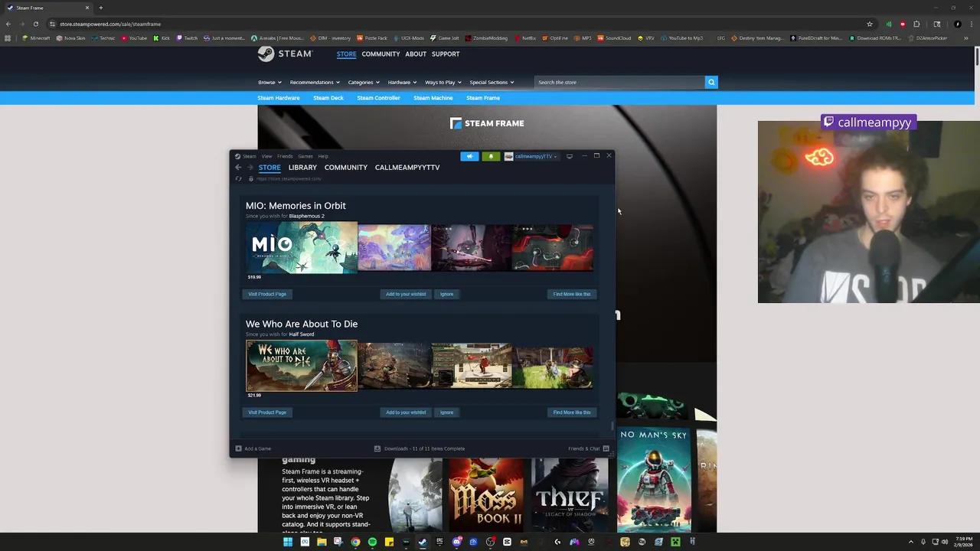Reload the Chrome browser page
Image resolution: width=980 pixels, height=551 pixels.
[35, 24]
